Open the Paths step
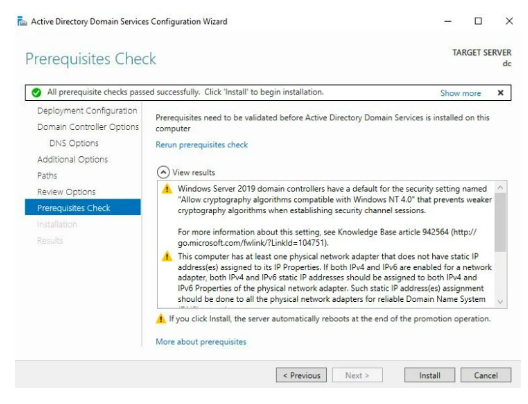 click(x=47, y=175)
